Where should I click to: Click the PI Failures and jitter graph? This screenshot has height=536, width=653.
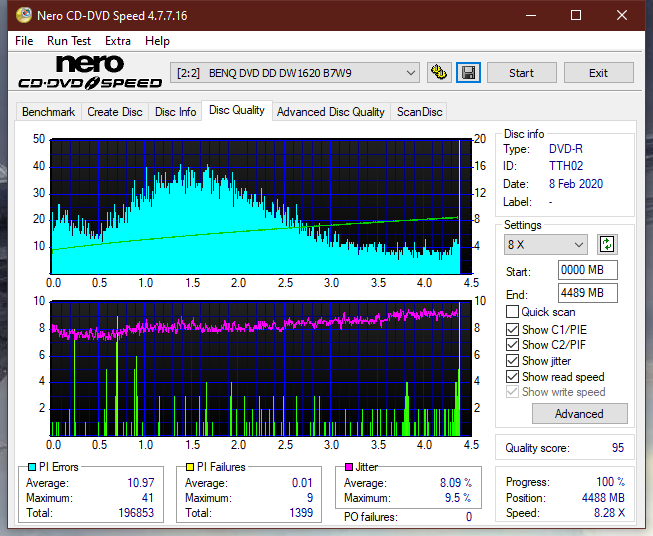(x=261, y=369)
